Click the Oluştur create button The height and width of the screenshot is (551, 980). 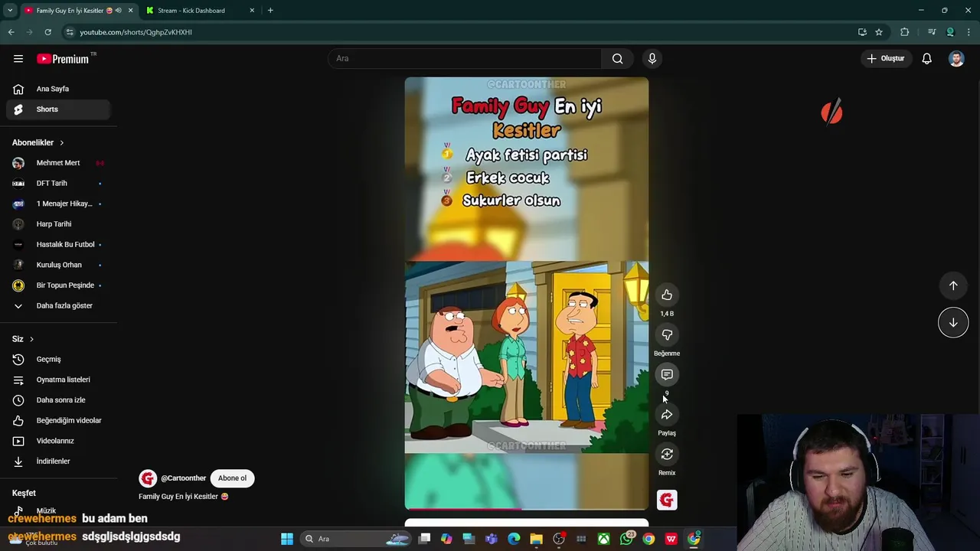885,59
